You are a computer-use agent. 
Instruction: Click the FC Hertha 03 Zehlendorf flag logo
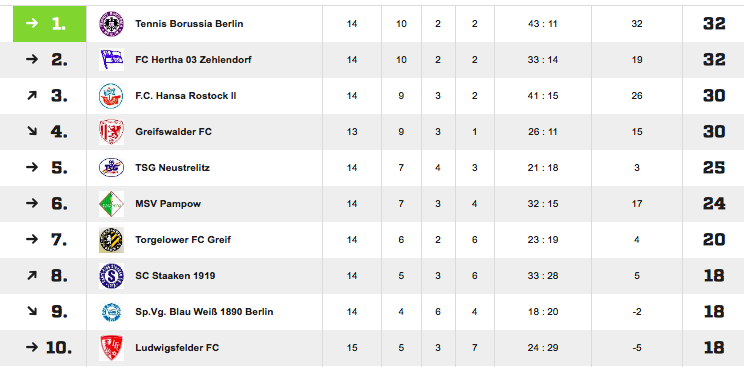point(111,60)
